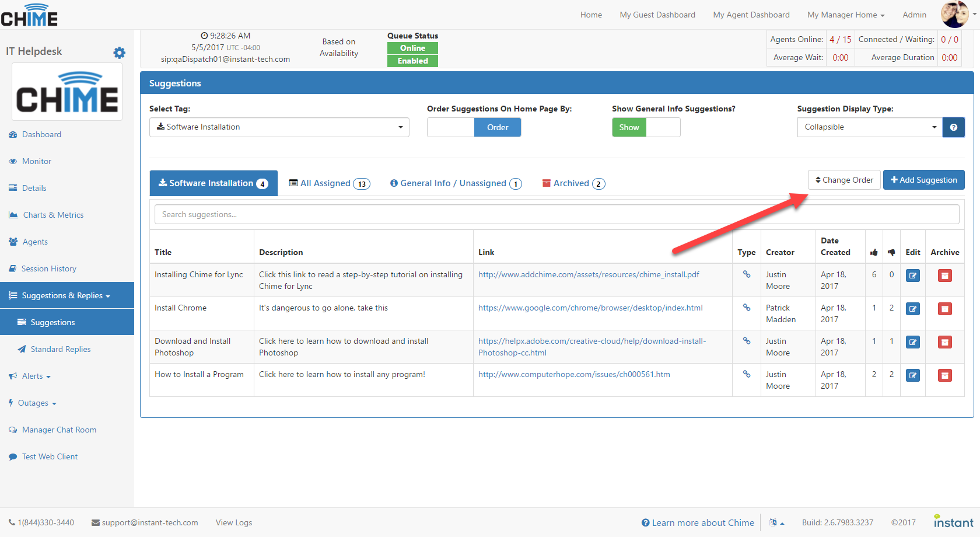Click the Add Suggestion button
This screenshot has width=980, height=537.
pos(923,180)
